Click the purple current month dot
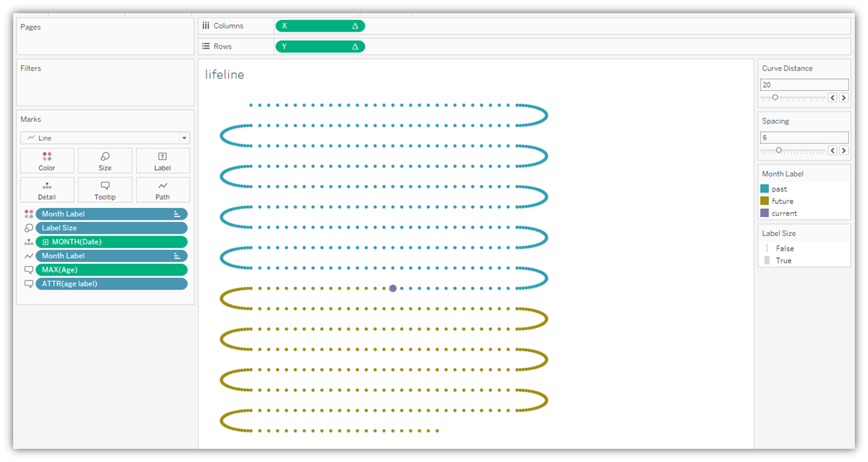 [393, 288]
